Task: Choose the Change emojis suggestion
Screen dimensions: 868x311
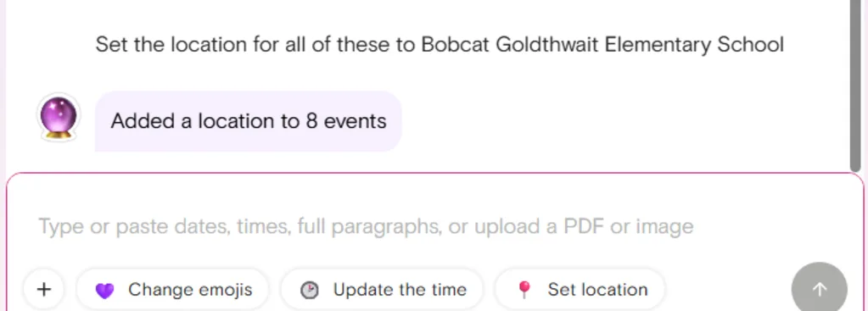Action: 172,289
